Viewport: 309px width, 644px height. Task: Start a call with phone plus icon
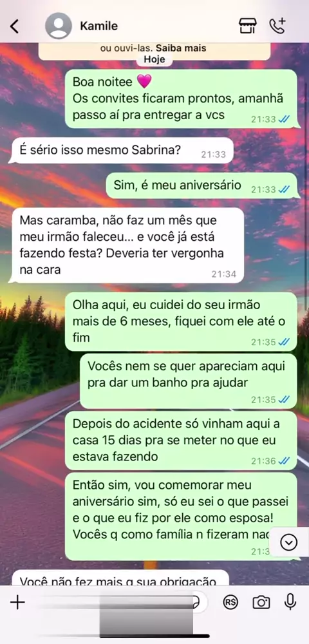point(278,26)
